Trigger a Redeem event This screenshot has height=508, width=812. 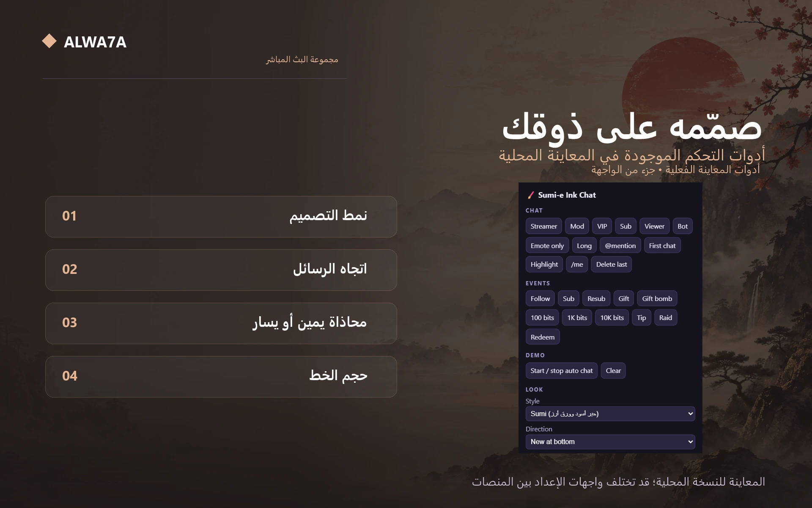click(x=543, y=337)
